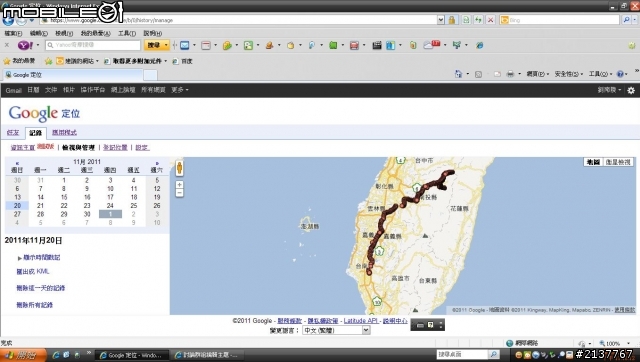Click the 檢視與管理 sub-navigation item
Viewport: 640px width, 362px height.
78,148
